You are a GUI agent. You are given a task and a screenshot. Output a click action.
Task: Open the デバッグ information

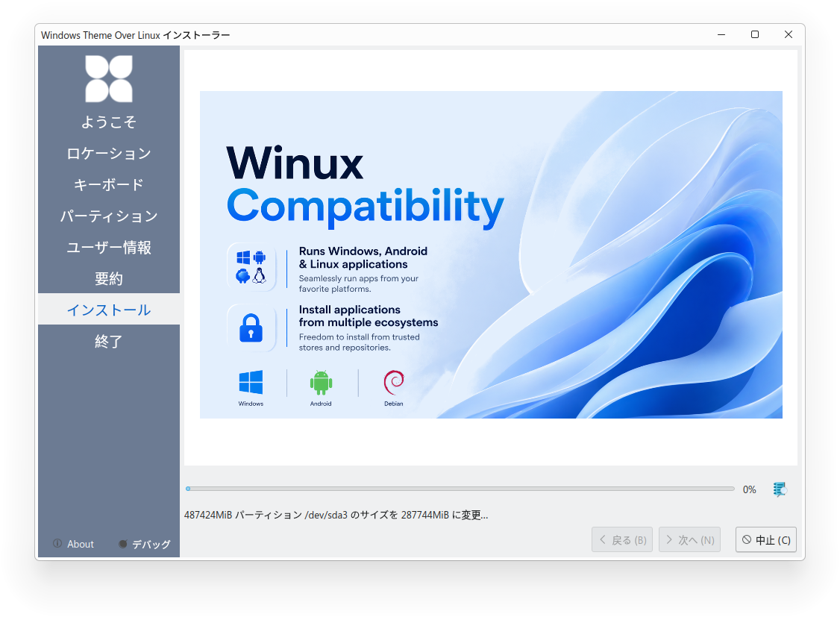[144, 544]
